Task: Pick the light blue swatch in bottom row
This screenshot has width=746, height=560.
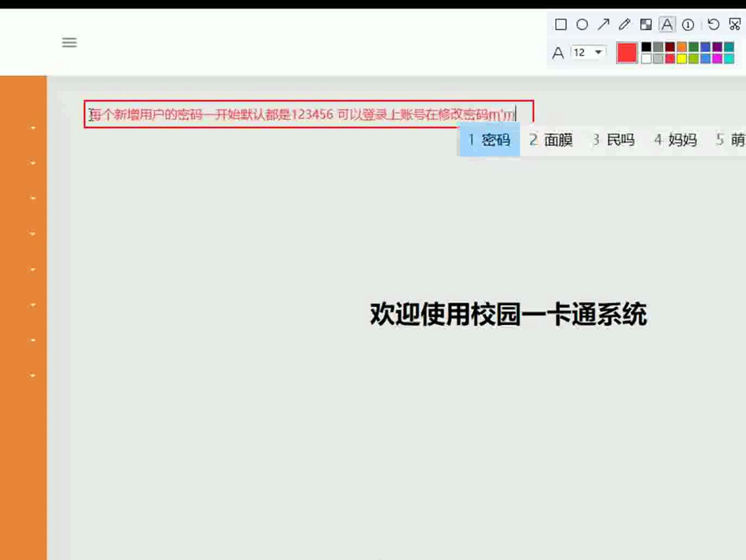Action: (705, 58)
